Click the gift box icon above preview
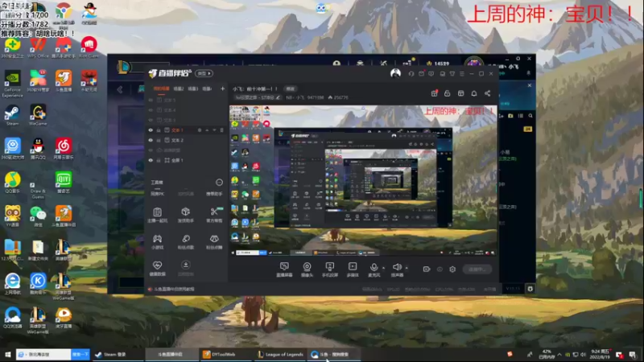The height and width of the screenshot is (362, 644). click(434, 93)
